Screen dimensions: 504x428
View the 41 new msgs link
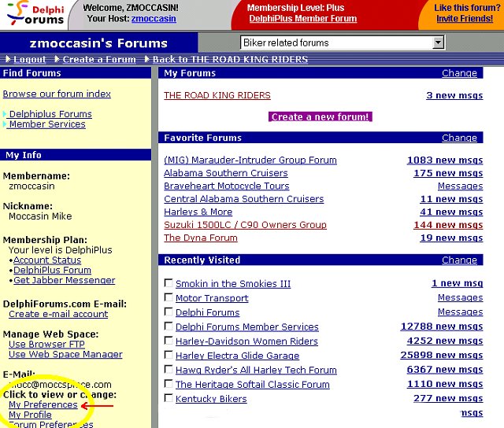click(x=451, y=212)
